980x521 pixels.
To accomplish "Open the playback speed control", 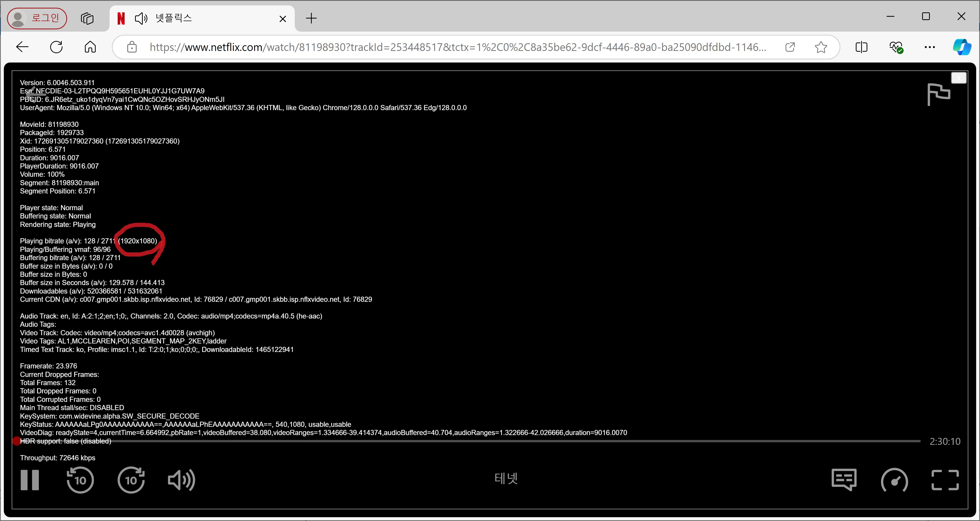I will coord(894,481).
